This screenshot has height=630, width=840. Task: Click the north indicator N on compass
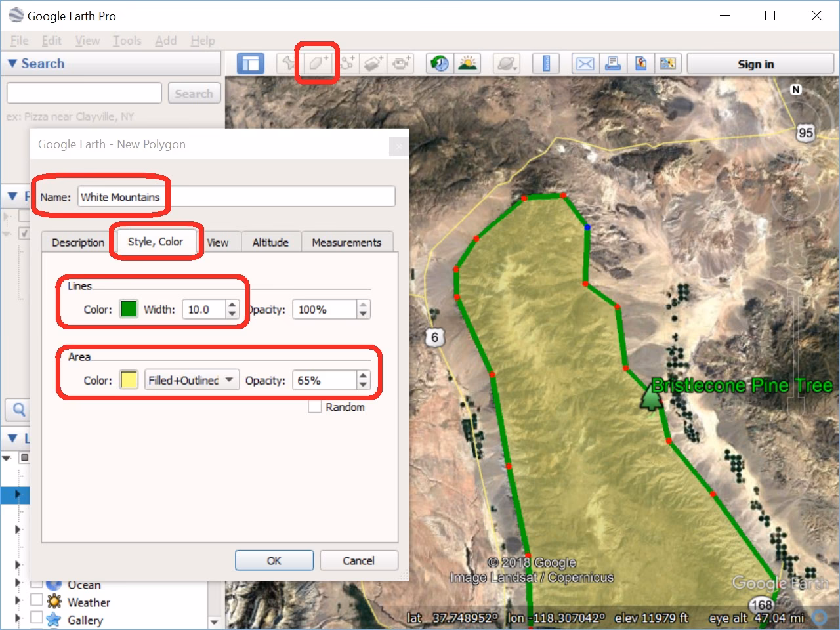(796, 89)
